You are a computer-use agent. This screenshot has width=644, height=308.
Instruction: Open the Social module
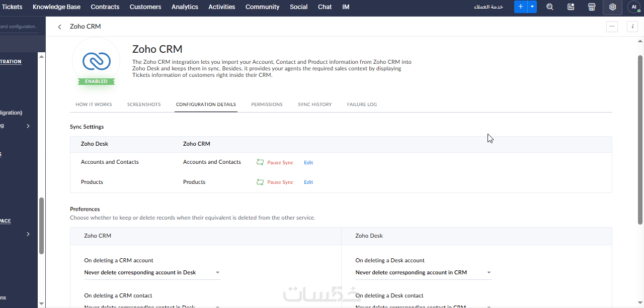click(299, 7)
